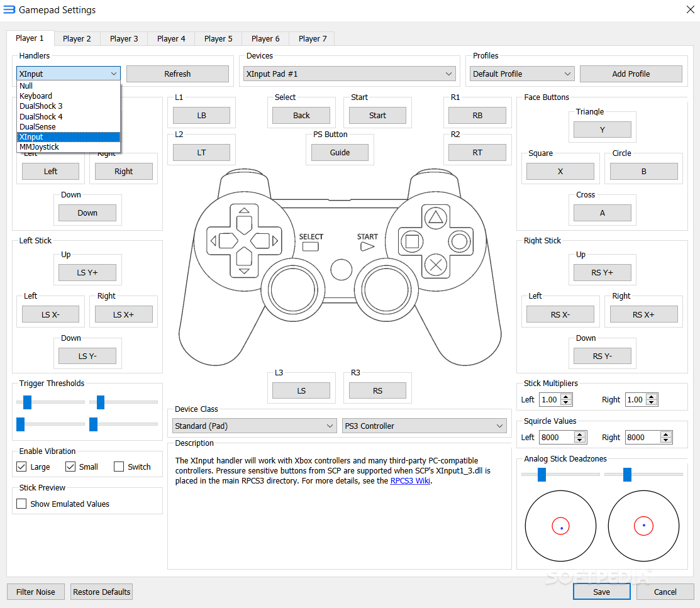Remap the L2 button showing LT
The width and height of the screenshot is (700, 608).
(x=201, y=152)
